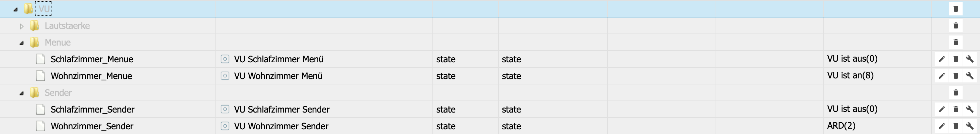Click trash icon in the VU row
The height and width of the screenshot is (134, 980).
pyautogui.click(x=956, y=9)
